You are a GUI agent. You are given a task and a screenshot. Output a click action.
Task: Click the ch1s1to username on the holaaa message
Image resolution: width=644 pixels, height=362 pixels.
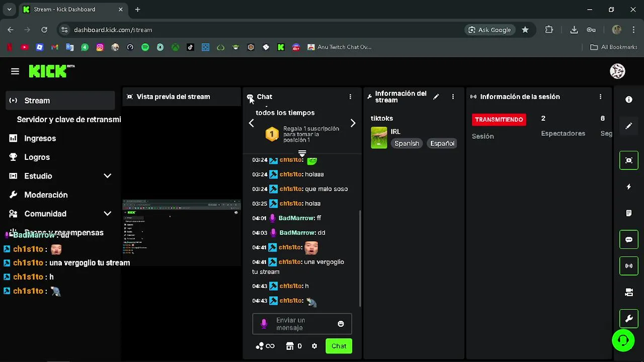(291, 174)
